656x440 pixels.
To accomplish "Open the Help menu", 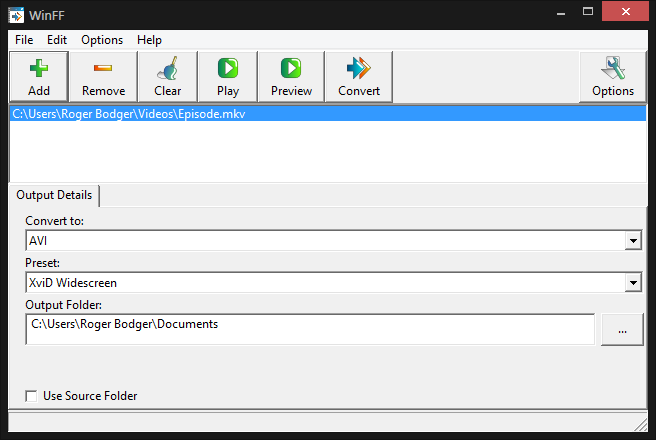I will point(149,40).
